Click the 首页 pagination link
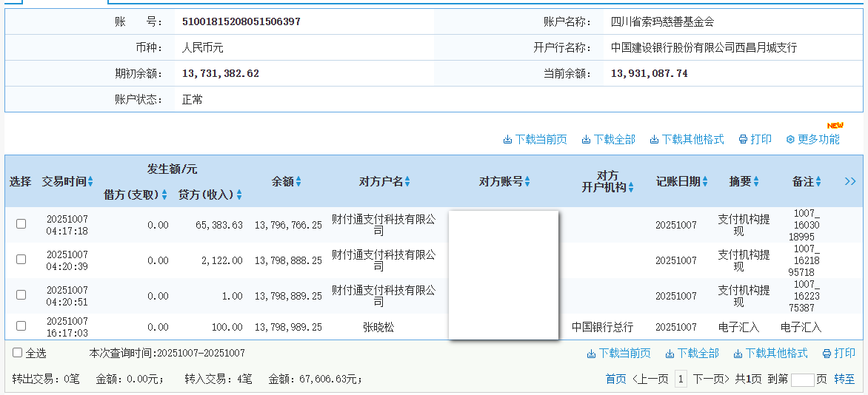868x395 pixels. click(615, 379)
